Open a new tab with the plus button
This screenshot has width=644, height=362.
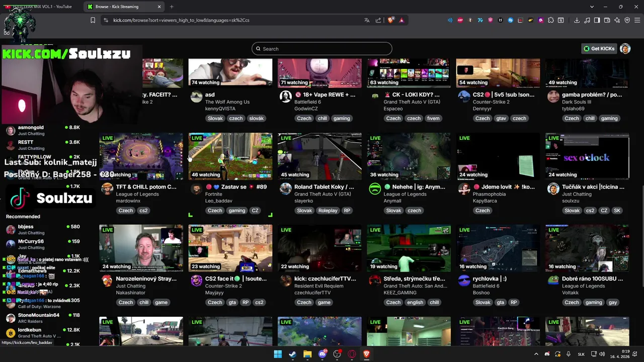[x=172, y=7]
